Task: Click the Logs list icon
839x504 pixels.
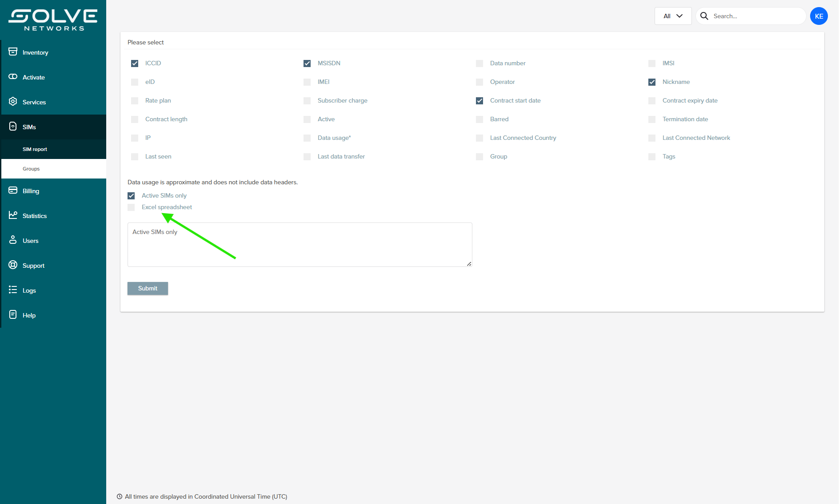Action: [x=13, y=290]
